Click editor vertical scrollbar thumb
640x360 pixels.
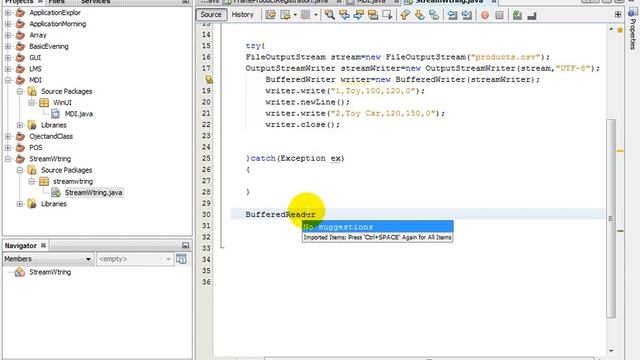(x=611, y=218)
